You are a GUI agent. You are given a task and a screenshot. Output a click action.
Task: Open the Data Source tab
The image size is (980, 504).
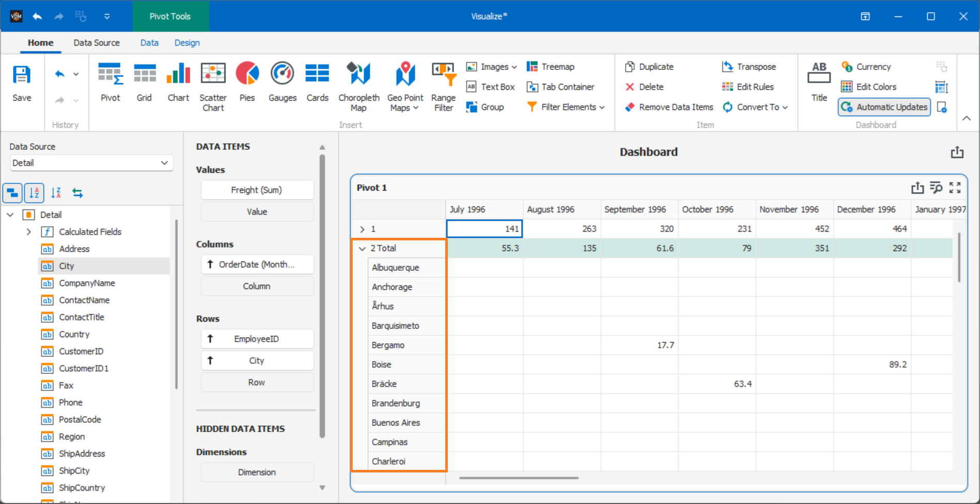click(x=96, y=42)
